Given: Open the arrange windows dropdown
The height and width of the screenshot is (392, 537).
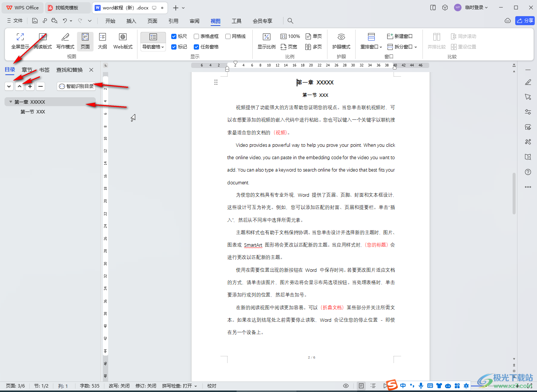Looking at the screenshot, I should pyautogui.click(x=371, y=47).
